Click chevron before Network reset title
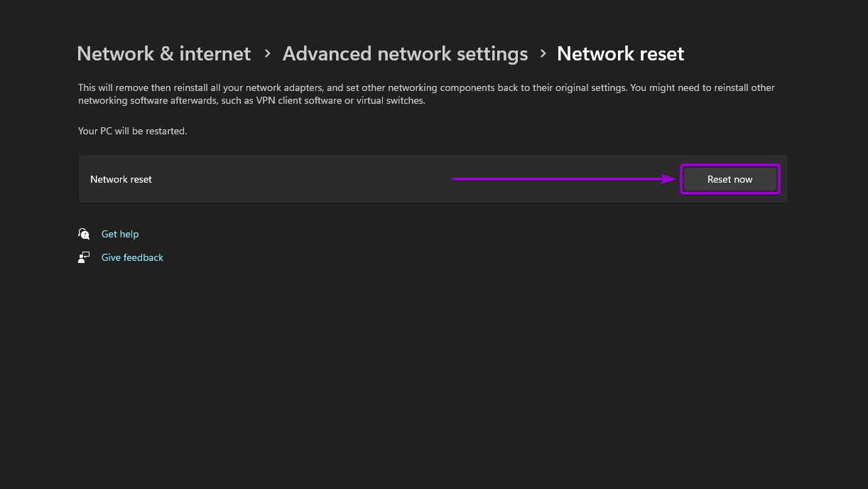The width and height of the screenshot is (868, 489). pos(543,53)
